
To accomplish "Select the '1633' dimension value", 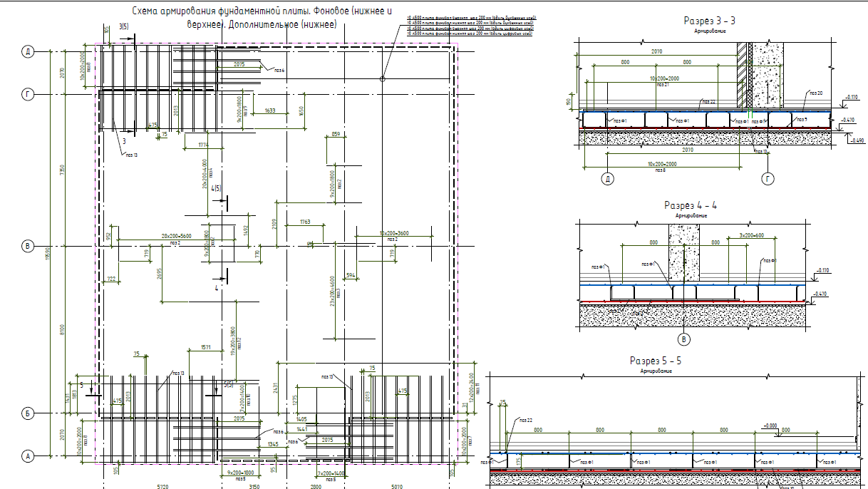I will click(271, 111).
